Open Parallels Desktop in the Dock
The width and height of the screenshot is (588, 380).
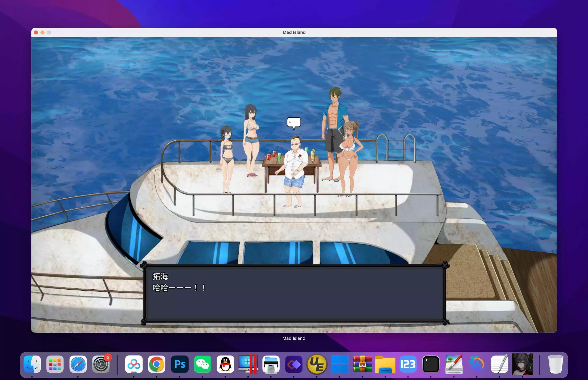[248, 364]
